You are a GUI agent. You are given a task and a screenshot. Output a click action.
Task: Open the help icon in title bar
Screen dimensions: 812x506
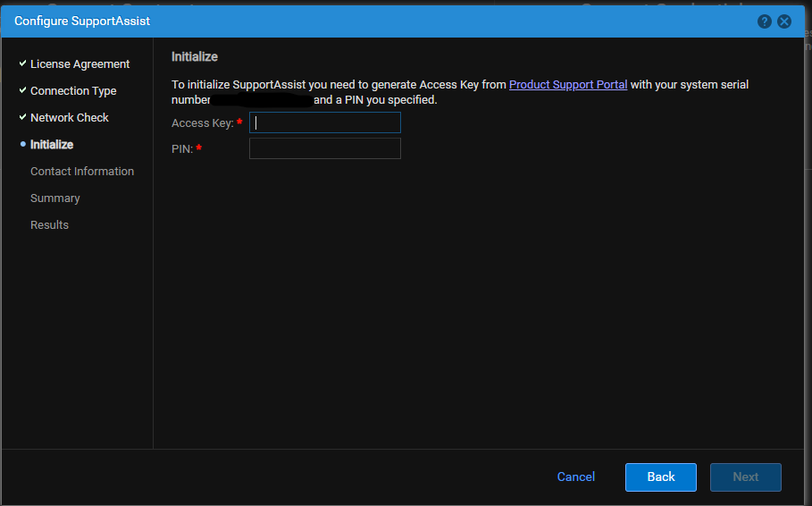(765, 21)
